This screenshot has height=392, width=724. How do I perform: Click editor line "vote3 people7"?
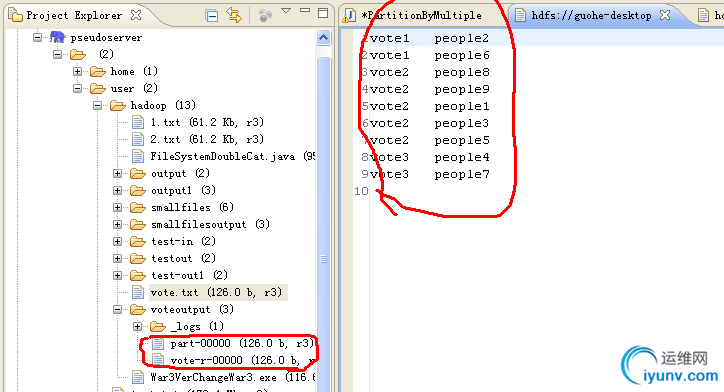click(x=429, y=175)
